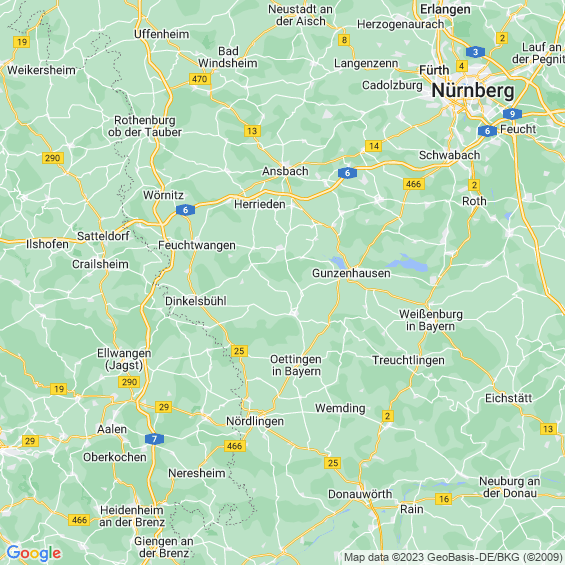
Task: Select the Rothenburg ob der Tauber label
Action: (x=145, y=126)
